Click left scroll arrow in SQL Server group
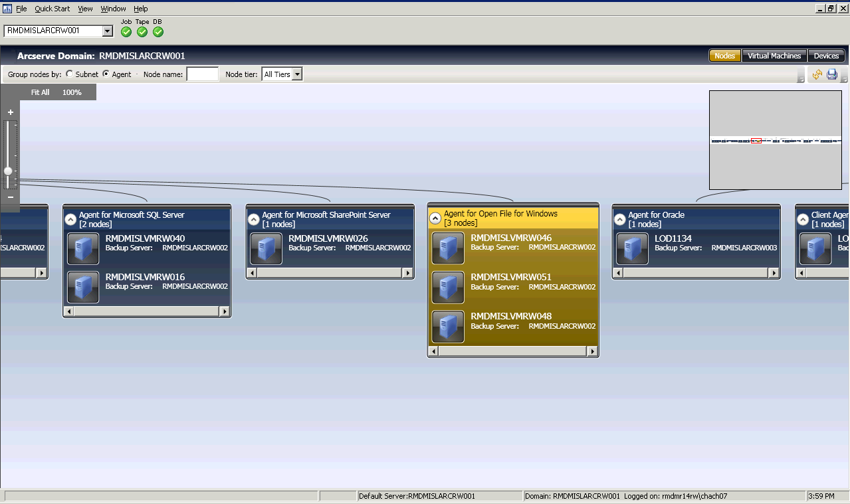 (69, 311)
